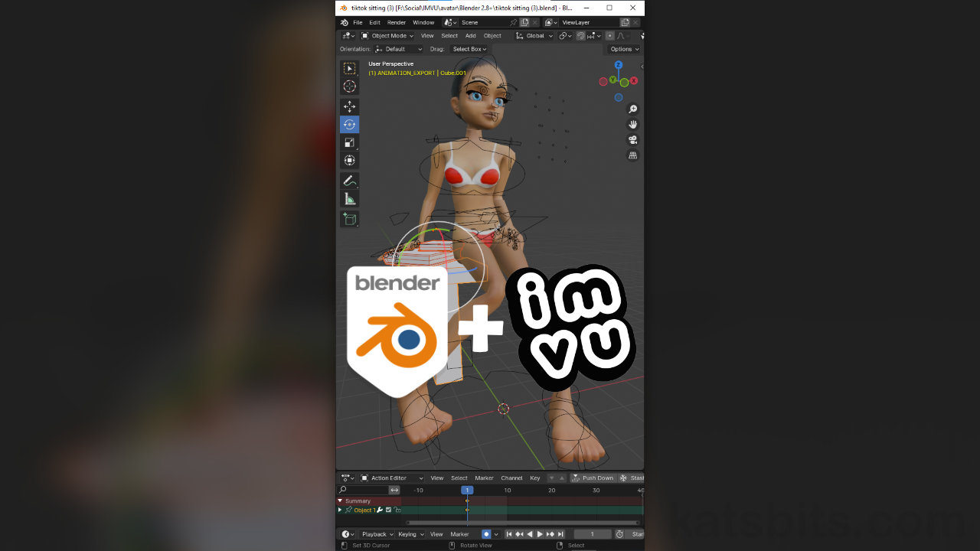Toggle Object 1 pin icon in channel list

pos(348,510)
